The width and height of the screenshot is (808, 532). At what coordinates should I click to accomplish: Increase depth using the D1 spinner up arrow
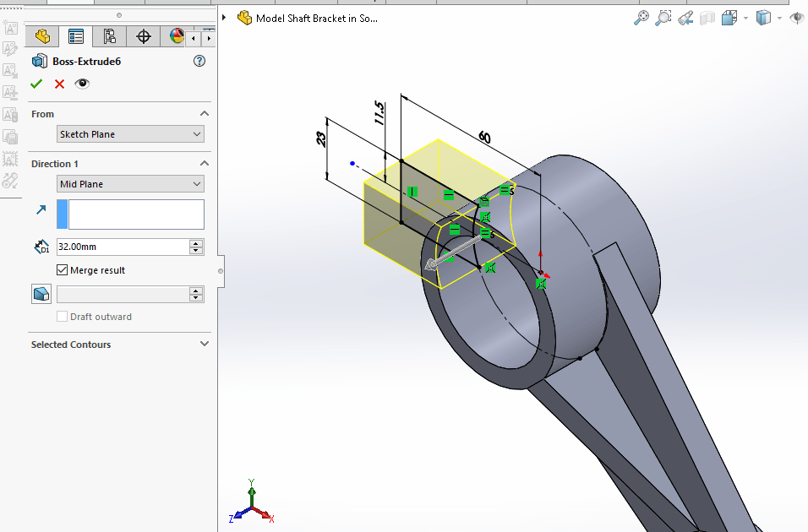point(197,242)
